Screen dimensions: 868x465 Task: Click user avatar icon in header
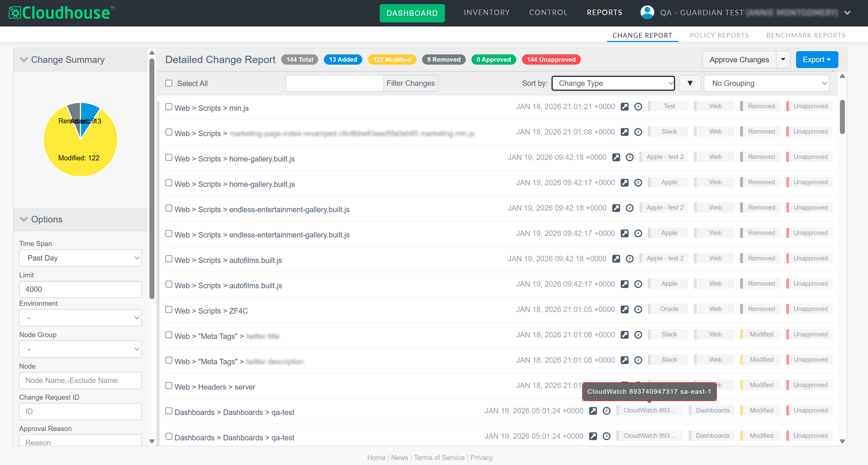[x=647, y=13]
